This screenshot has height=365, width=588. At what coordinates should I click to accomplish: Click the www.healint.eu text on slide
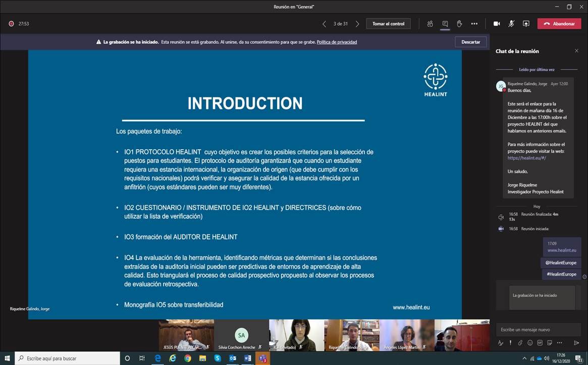[x=411, y=308]
